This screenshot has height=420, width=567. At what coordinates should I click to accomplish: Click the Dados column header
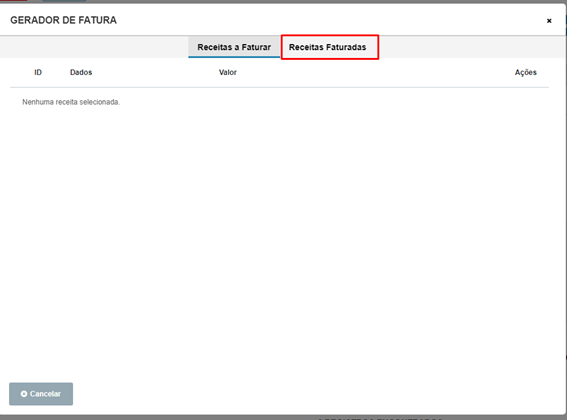click(81, 72)
